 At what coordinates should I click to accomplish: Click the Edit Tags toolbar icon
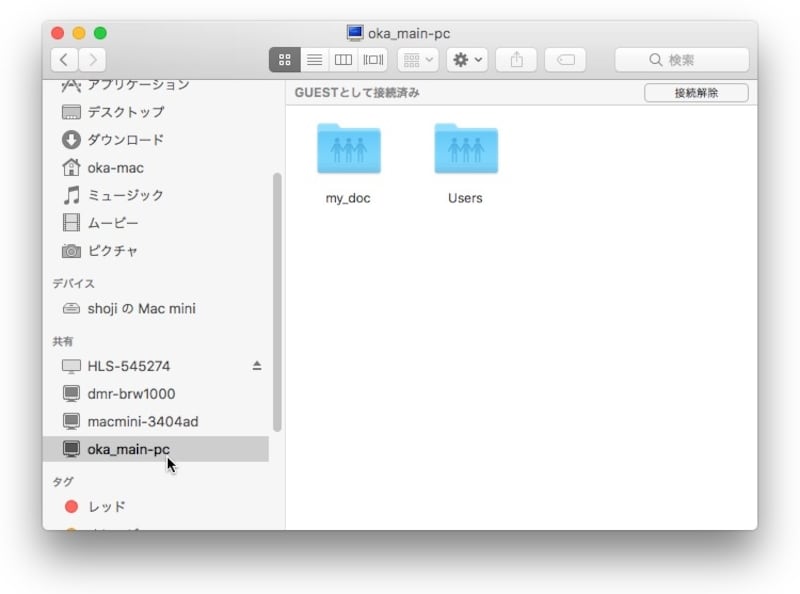[564, 59]
